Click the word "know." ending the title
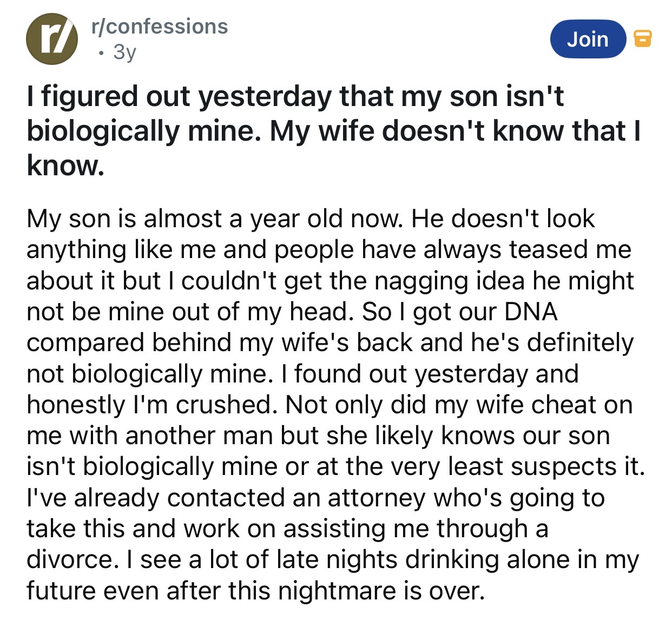 click(65, 165)
